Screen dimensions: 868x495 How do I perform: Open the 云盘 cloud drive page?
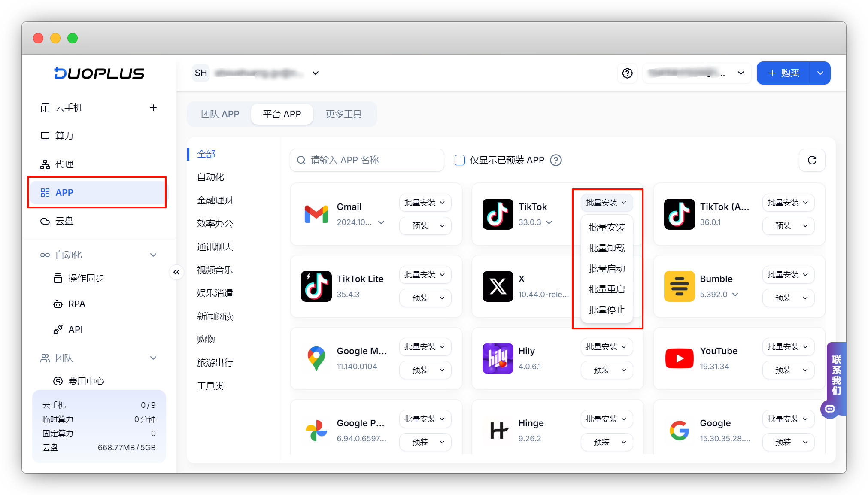(x=64, y=221)
